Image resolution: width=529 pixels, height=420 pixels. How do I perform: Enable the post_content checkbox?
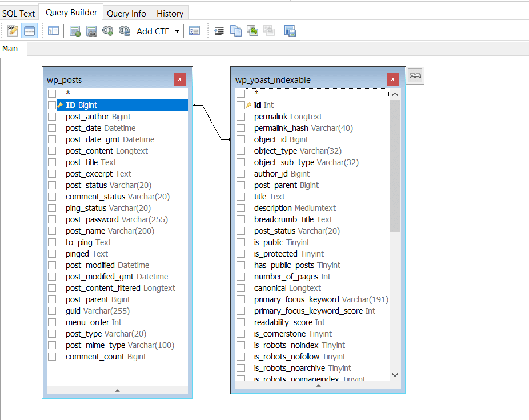52,151
